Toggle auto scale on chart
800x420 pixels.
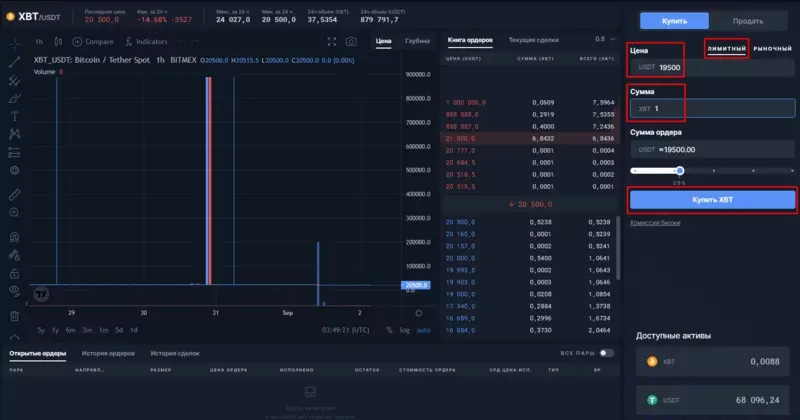point(423,330)
